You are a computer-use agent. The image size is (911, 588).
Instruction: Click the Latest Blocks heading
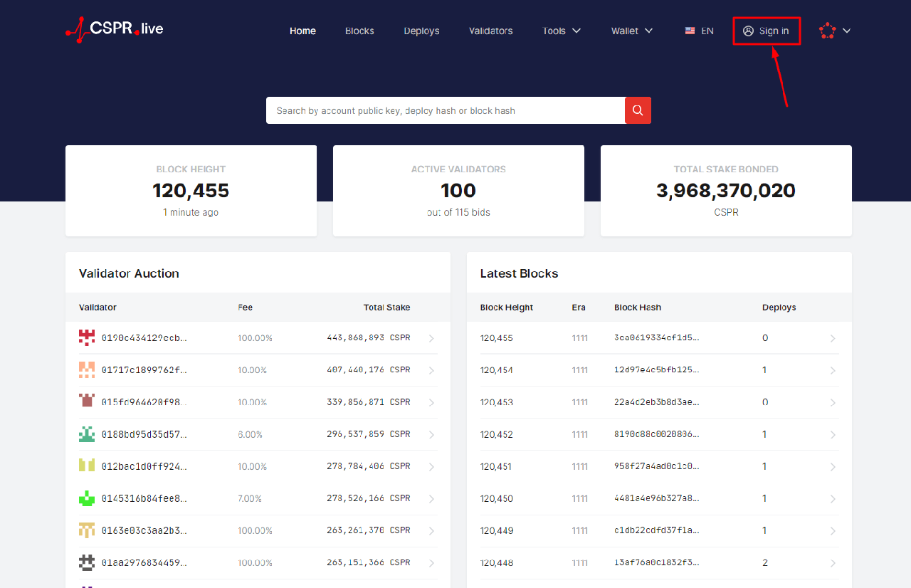[x=519, y=273]
